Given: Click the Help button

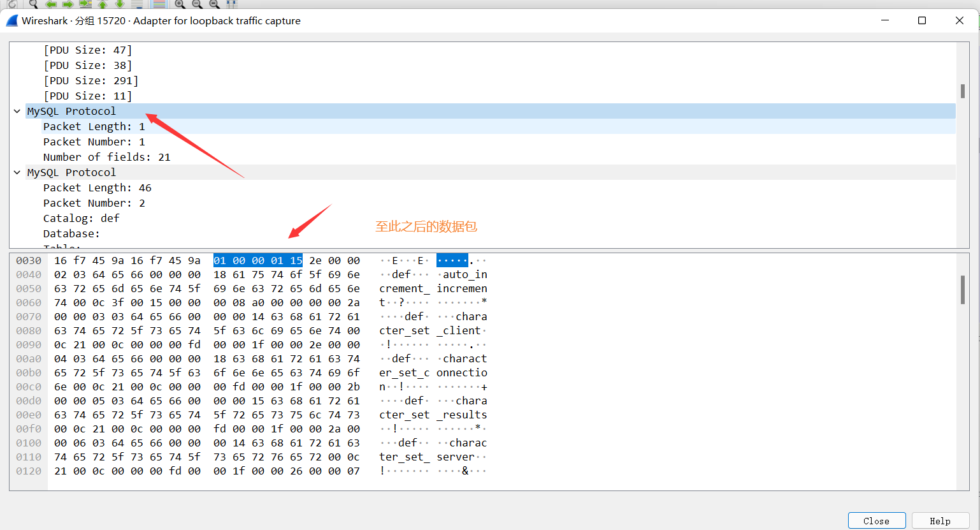Looking at the screenshot, I should 940,520.
